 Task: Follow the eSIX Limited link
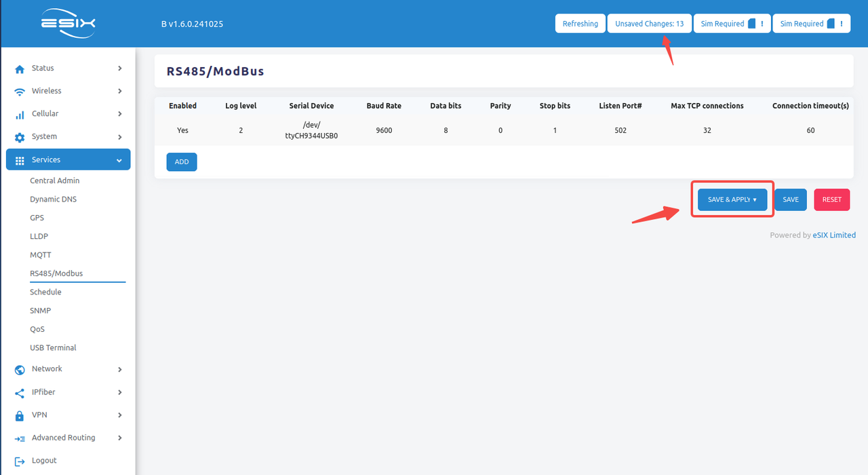click(x=834, y=235)
